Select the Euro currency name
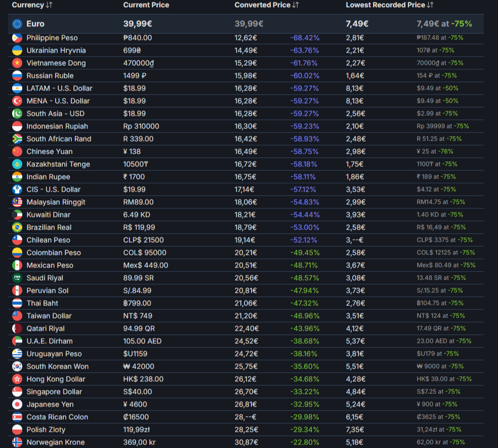 [x=35, y=24]
